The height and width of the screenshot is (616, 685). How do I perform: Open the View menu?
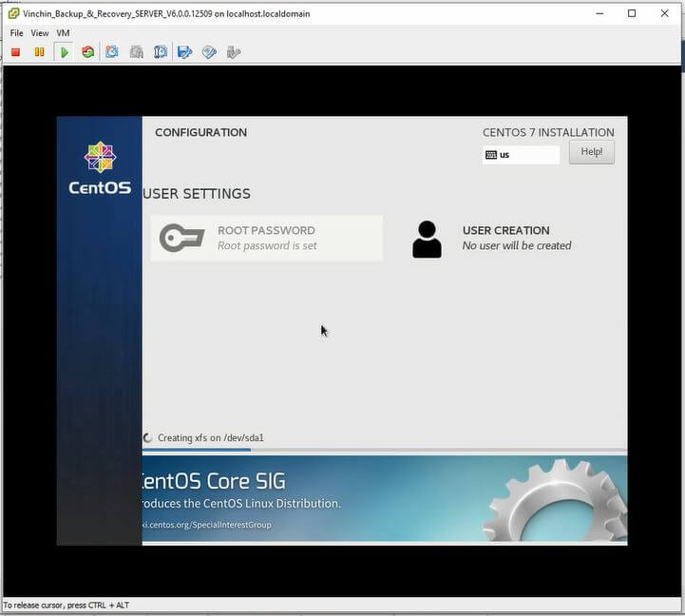tap(40, 32)
